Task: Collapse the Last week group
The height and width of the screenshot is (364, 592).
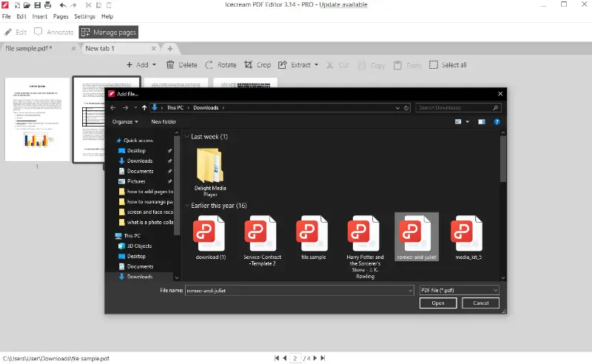Action: (187, 136)
